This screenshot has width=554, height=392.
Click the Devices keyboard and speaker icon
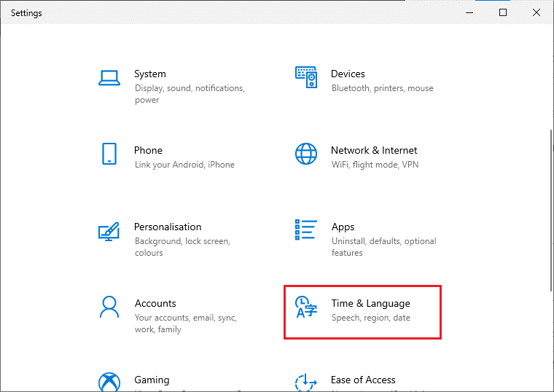pyautogui.click(x=306, y=77)
